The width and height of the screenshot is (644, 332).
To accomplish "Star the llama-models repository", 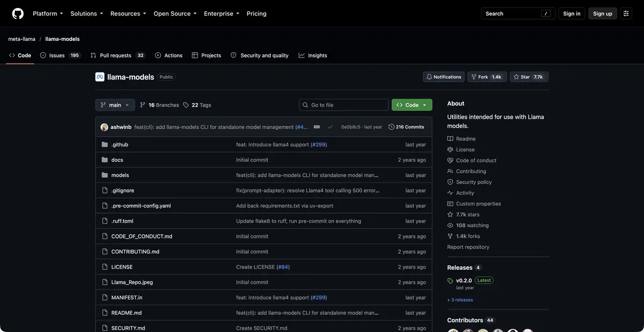I will 529,77.
